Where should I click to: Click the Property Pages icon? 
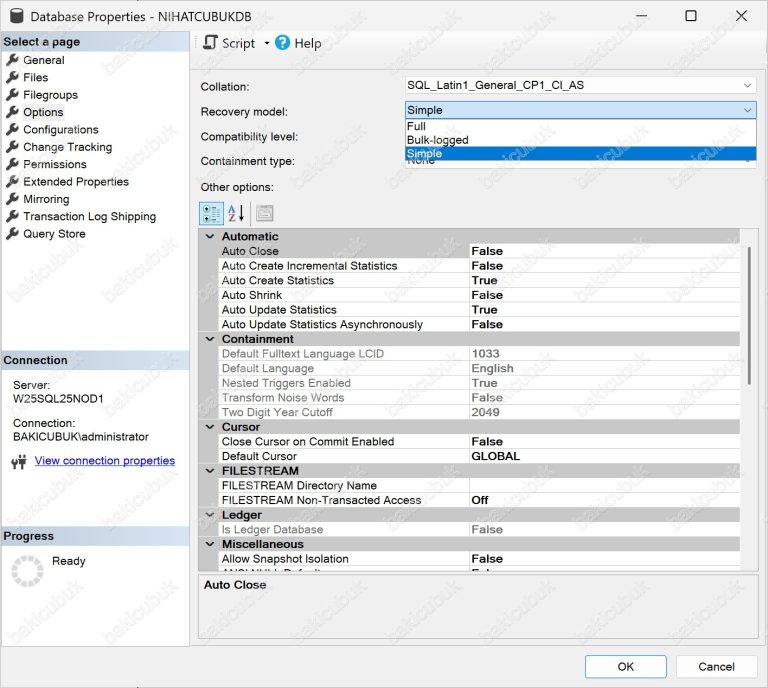264,213
